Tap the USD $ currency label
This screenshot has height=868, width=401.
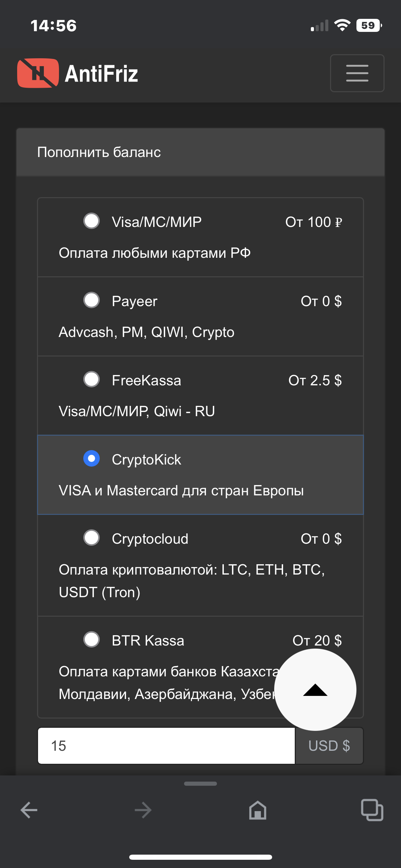[329, 746]
